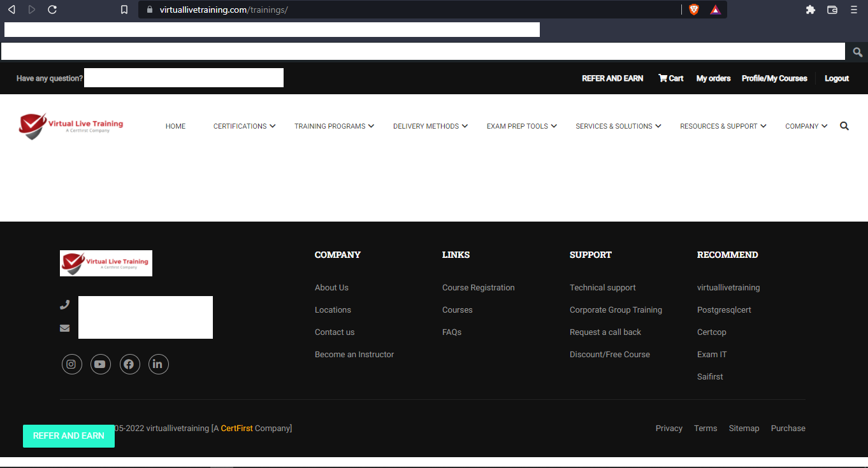
Task: Click into the wide search field below the toolbar
Action: point(423,52)
